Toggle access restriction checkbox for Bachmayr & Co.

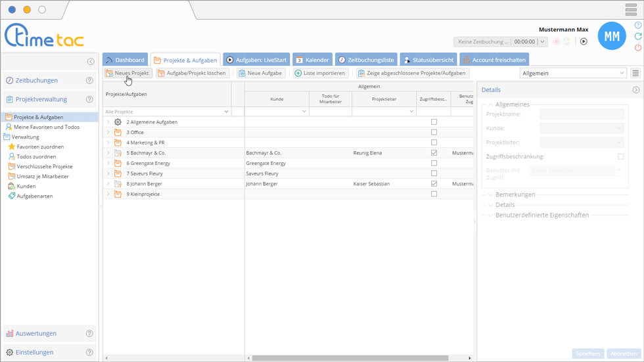[x=434, y=153]
